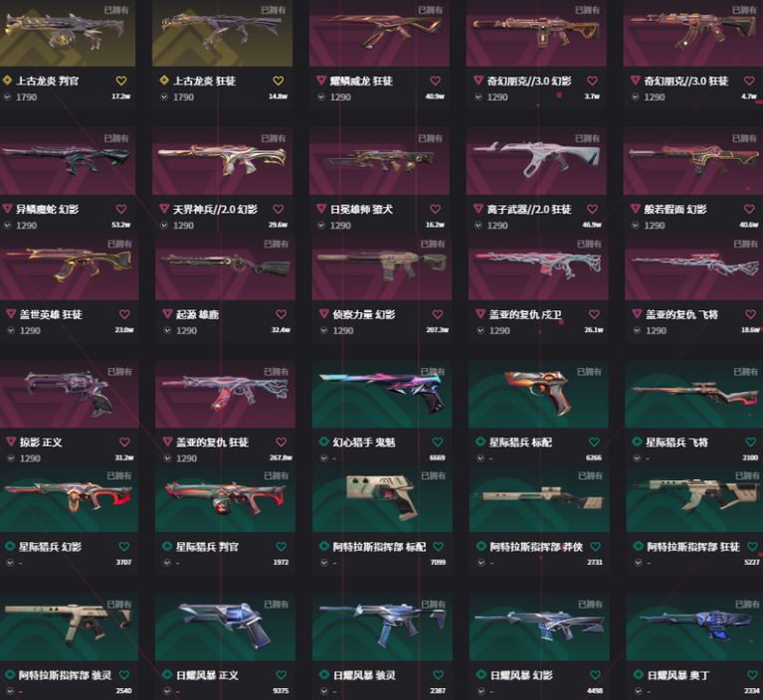Image resolution: width=763 pixels, height=700 pixels.
Task: Click the heart icon for 星际猎兵 标配
Action: coord(594,441)
